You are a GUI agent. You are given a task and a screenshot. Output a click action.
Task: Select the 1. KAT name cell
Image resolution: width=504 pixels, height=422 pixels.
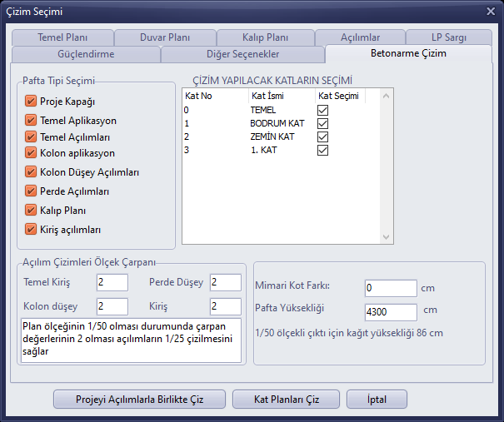[x=263, y=151]
